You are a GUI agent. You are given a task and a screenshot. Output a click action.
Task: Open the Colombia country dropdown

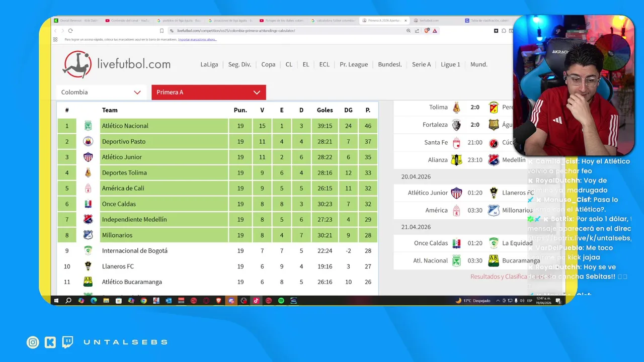pyautogui.click(x=102, y=92)
